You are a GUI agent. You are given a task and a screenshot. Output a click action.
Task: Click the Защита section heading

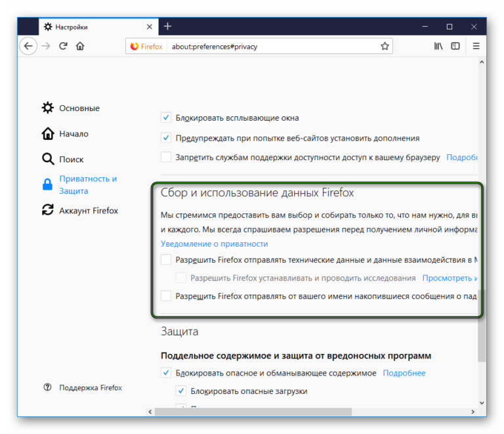179,331
